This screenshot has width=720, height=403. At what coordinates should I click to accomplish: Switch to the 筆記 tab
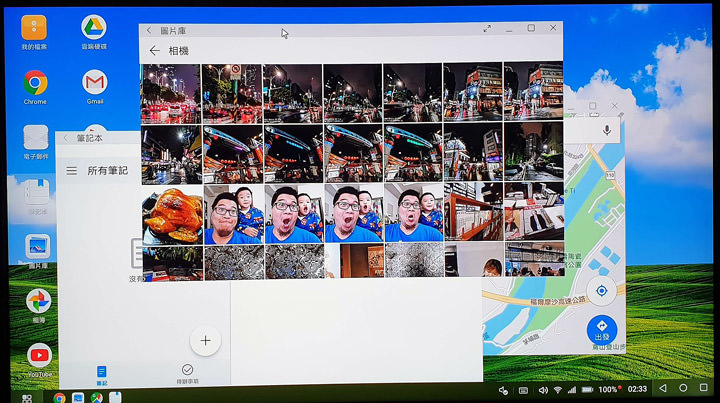pos(101,373)
